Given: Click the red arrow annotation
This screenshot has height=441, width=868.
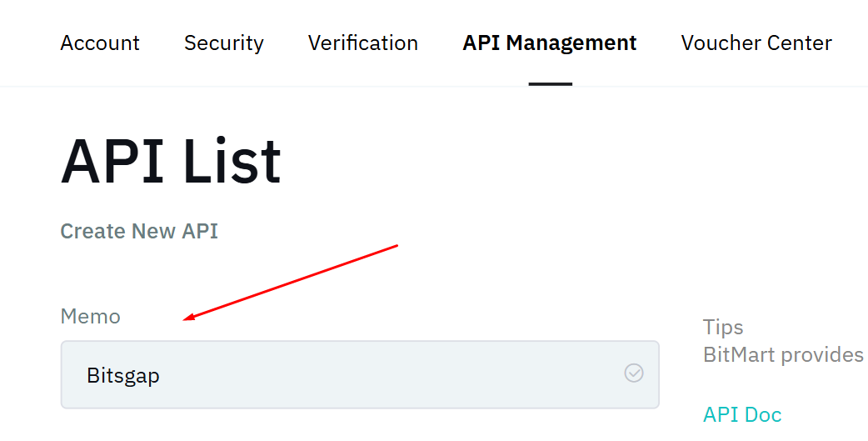Looking at the screenshot, I should [x=292, y=282].
